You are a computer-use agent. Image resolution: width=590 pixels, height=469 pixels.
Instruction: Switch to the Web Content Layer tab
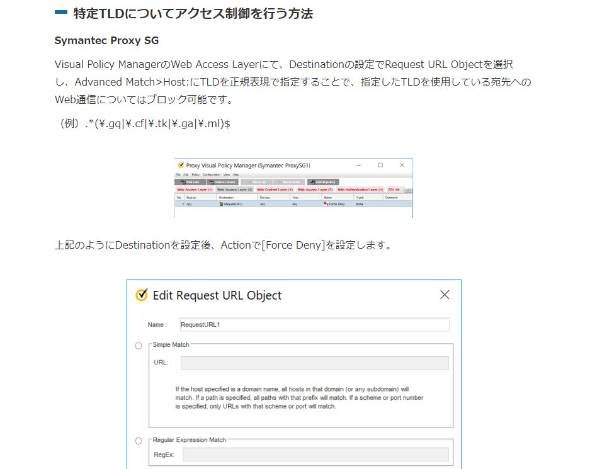click(275, 190)
